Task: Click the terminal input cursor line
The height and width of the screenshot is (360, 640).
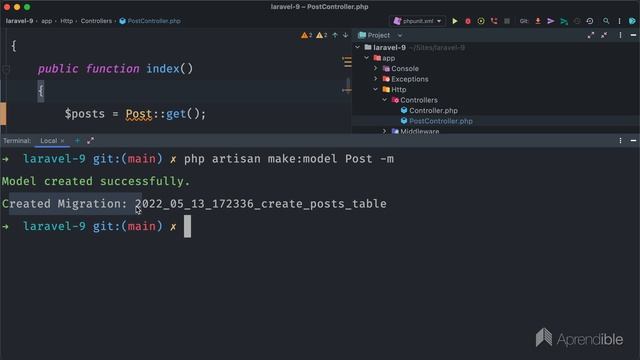Action: 187,226
